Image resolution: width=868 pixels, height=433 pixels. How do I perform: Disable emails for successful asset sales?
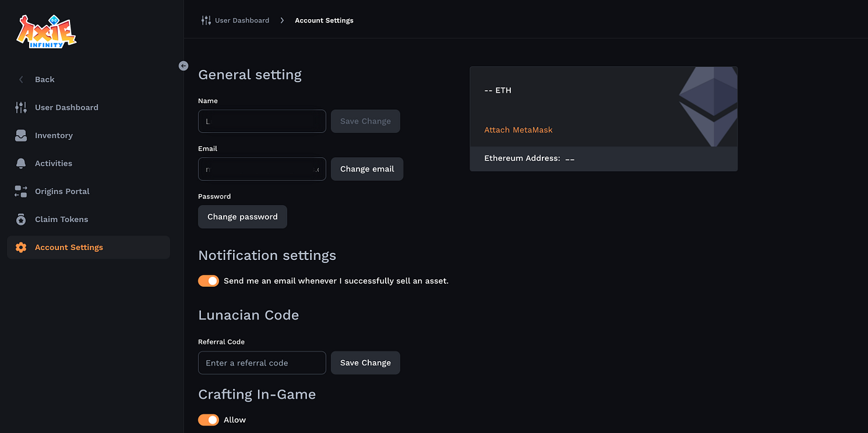click(x=208, y=280)
